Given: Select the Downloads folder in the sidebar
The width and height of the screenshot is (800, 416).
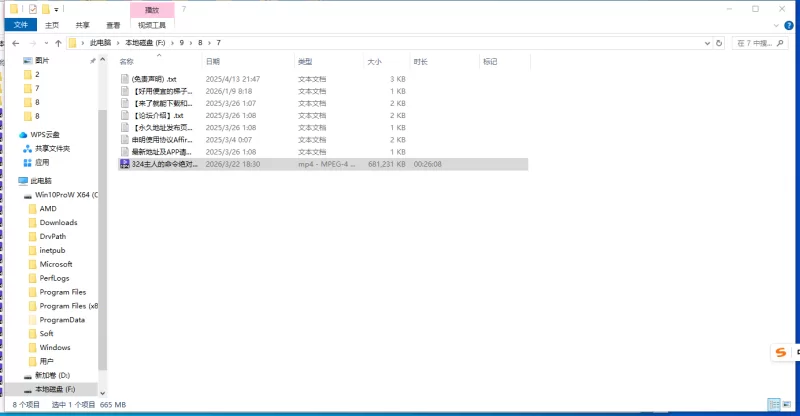Looking at the screenshot, I should click(58, 223).
